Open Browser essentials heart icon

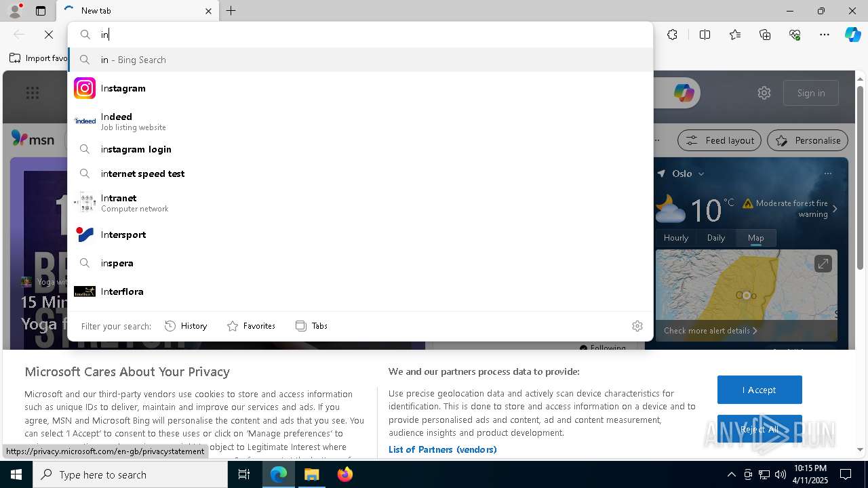click(x=795, y=35)
